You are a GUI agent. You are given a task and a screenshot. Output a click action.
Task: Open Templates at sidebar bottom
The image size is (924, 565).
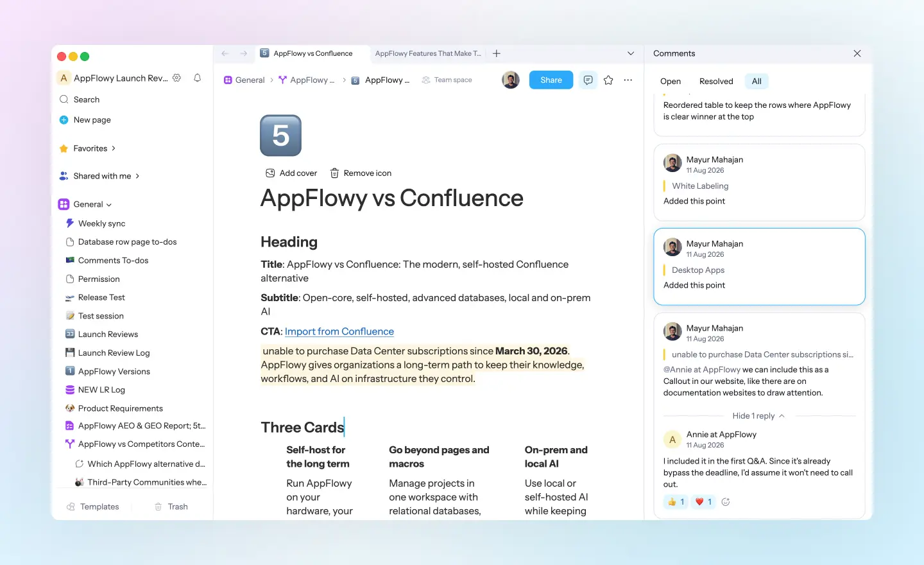[x=93, y=507]
